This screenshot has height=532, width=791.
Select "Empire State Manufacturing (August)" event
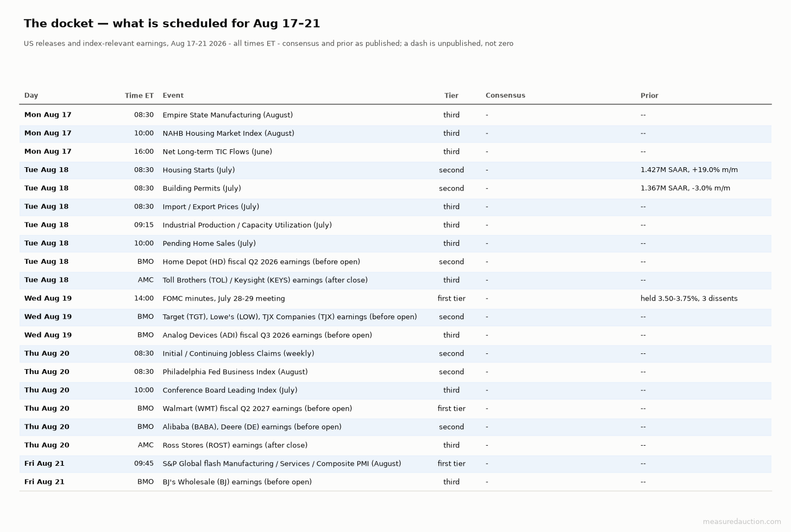tap(228, 115)
